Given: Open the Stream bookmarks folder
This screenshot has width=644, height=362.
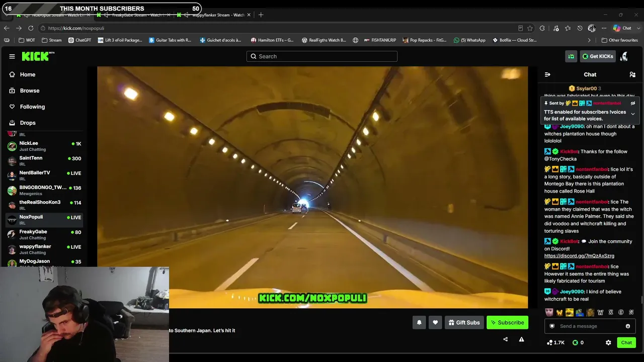Looking at the screenshot, I should pyautogui.click(x=52, y=40).
